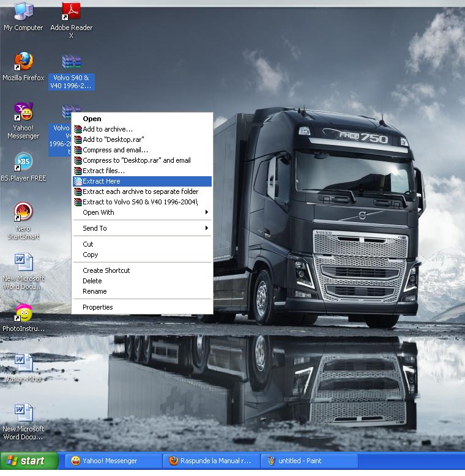Image resolution: width=465 pixels, height=476 pixels.
Task: Open Properties from the context menu
Action: pyautogui.click(x=142, y=307)
